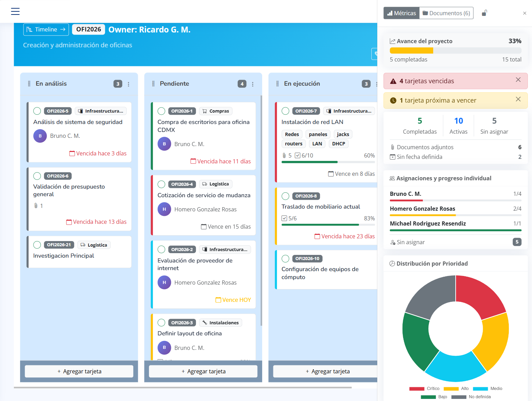This screenshot has height=401, width=532.
Task: Open the hamburger navigation menu
Action: point(15,11)
